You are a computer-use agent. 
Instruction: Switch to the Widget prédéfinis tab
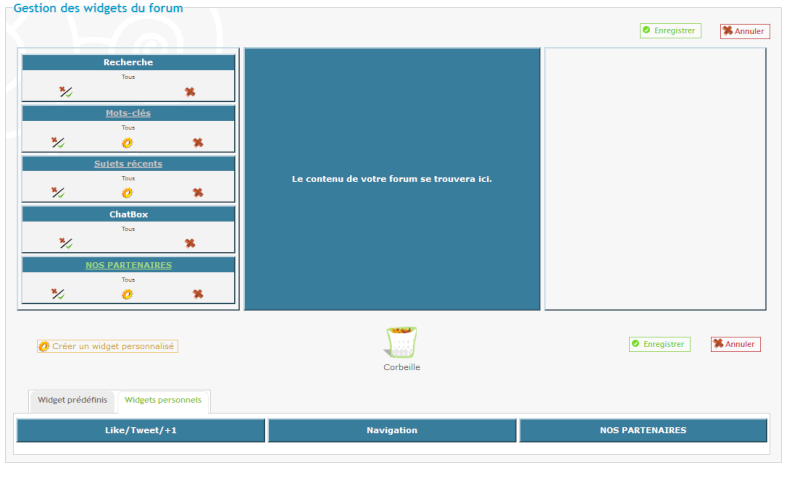(72, 400)
